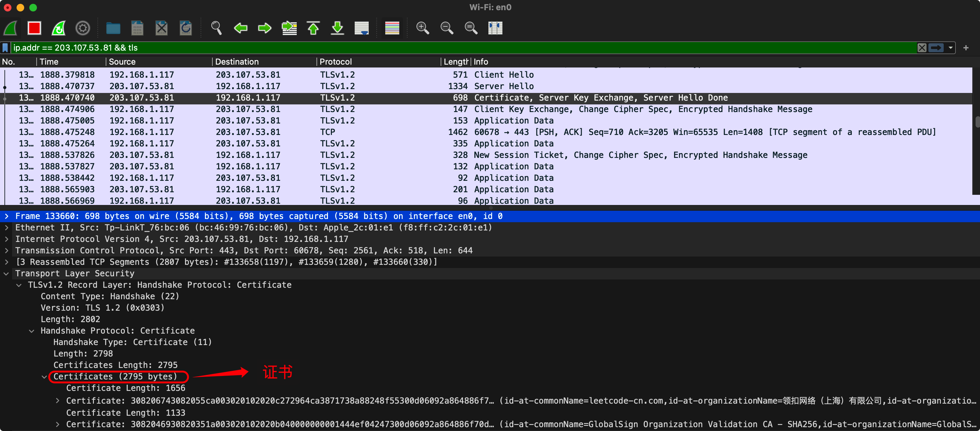Sort by the Length column header
The height and width of the screenshot is (431, 980).
(x=456, y=62)
